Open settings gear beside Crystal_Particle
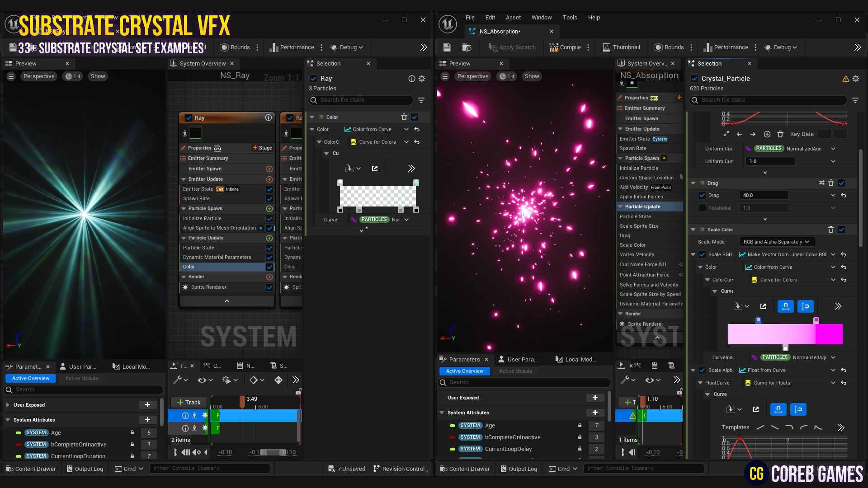The image size is (868, 488). coord(856,78)
